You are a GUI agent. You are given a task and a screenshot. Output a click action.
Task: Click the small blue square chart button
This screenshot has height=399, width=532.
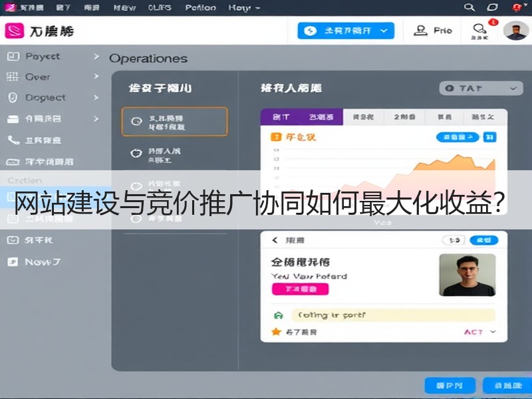point(489,137)
